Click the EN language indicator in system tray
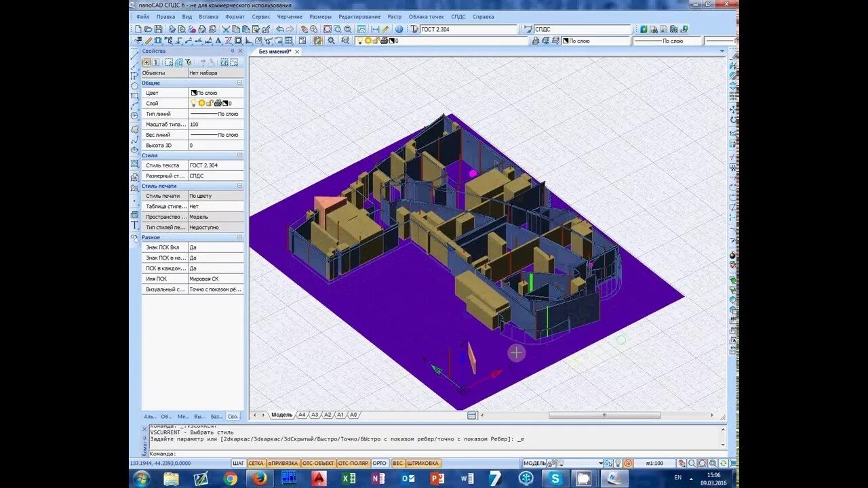Image resolution: width=868 pixels, height=488 pixels. [677, 478]
